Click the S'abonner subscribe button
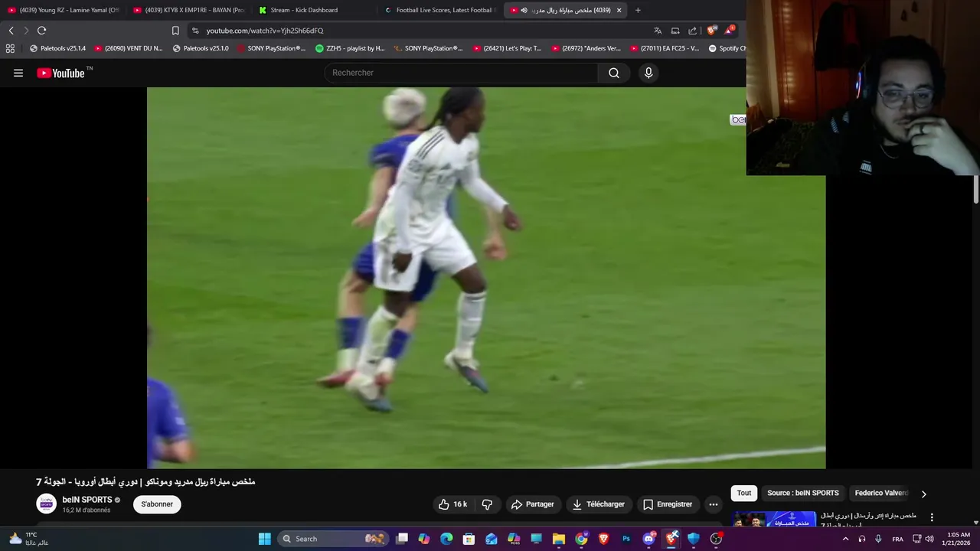The image size is (980, 551). (x=157, y=504)
